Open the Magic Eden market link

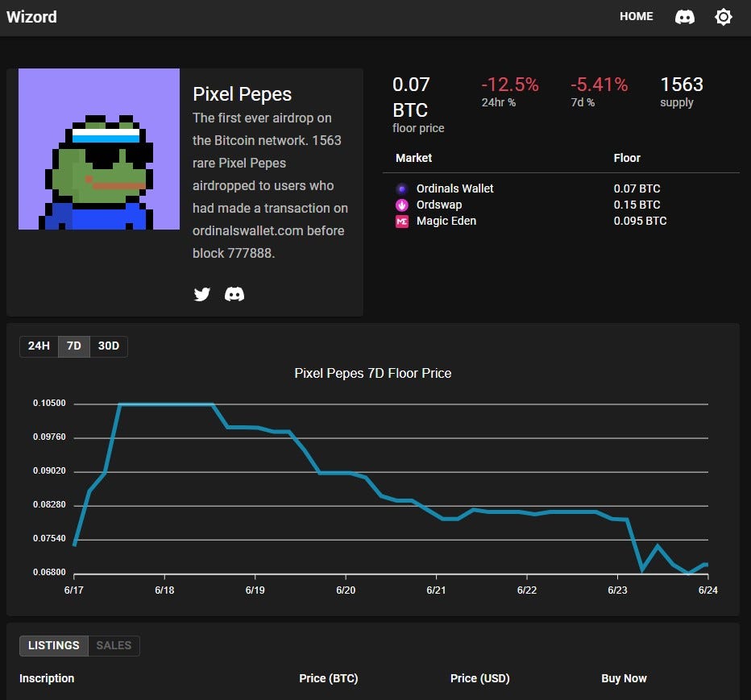tap(446, 221)
